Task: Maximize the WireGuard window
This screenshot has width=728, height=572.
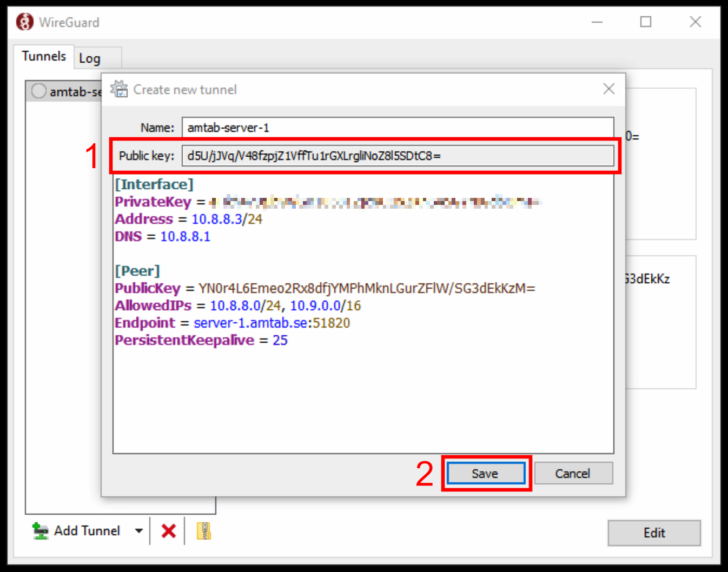Action: point(646,22)
